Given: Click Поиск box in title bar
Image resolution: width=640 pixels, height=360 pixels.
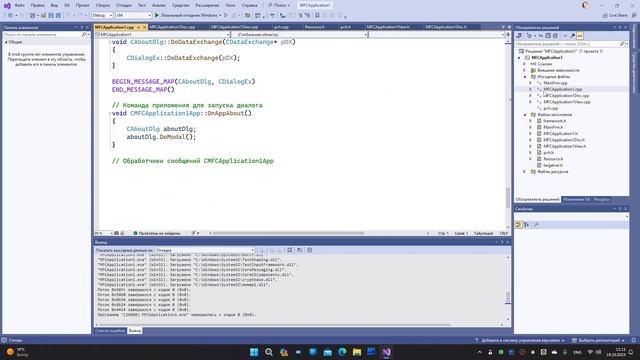Looking at the screenshot, I should click(x=279, y=5).
